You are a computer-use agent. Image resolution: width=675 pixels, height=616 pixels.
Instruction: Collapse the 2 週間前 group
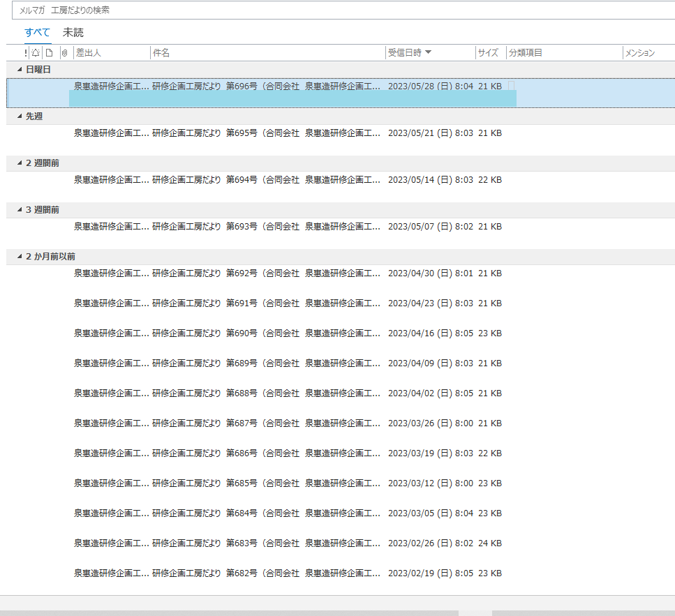coord(20,163)
